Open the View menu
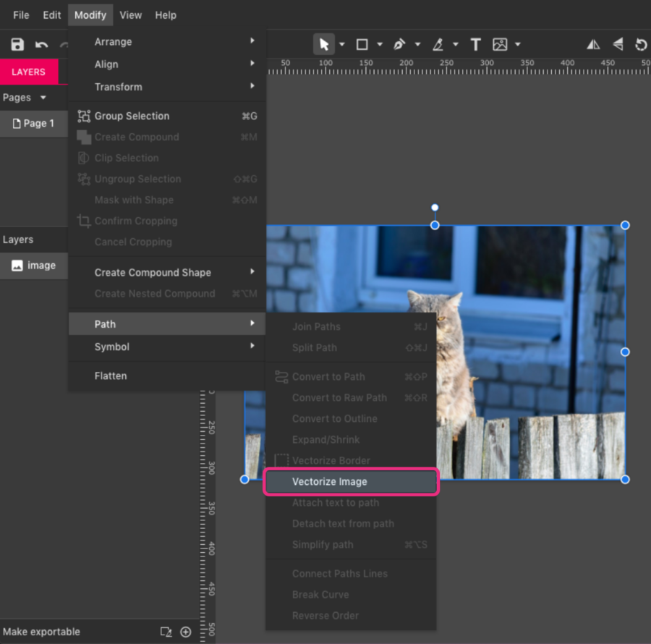 tap(130, 14)
